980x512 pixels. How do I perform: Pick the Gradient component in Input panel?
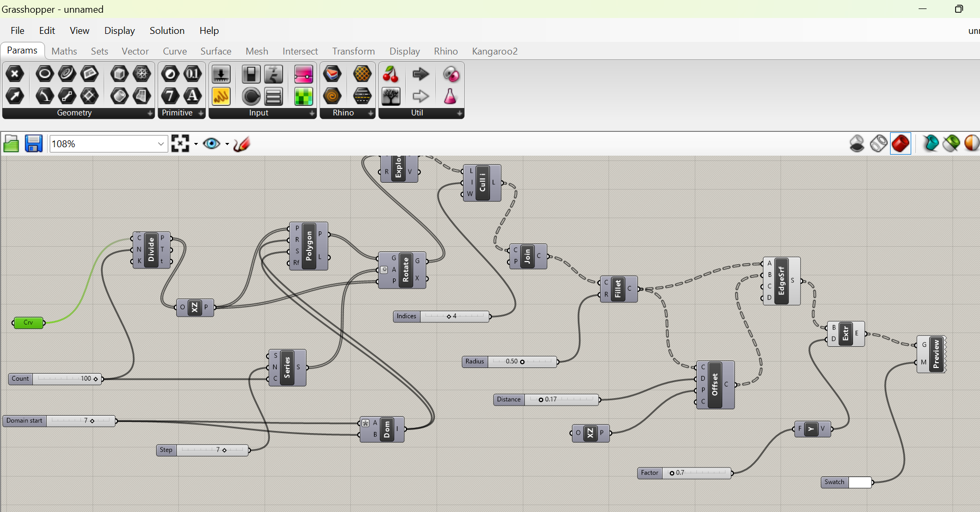tap(304, 75)
